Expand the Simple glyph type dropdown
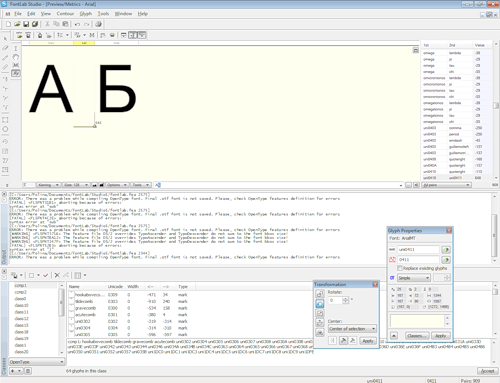The width and height of the screenshot is (500, 383). coord(414,278)
